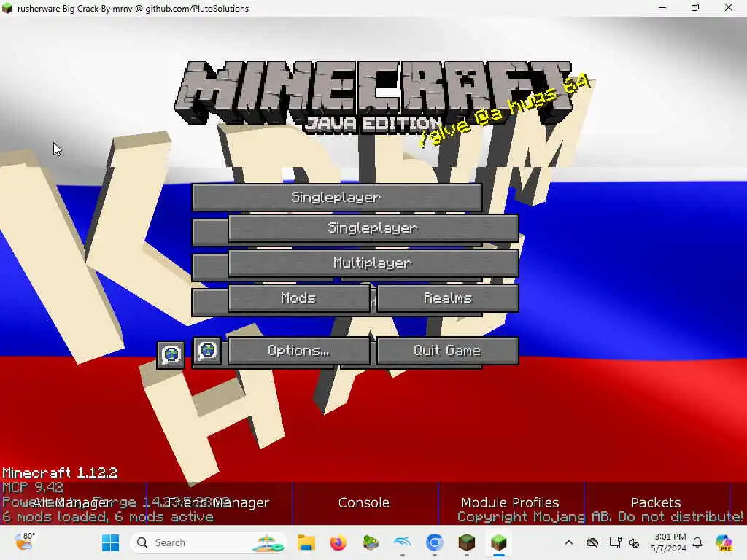
Task: Open Minecraft Realms
Action: (x=447, y=298)
